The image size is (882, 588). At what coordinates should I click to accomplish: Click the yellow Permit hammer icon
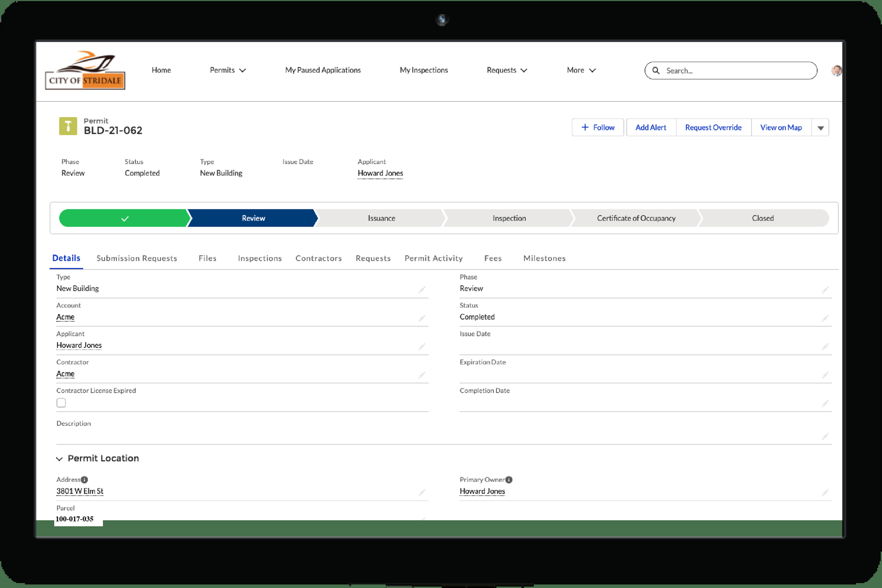(x=68, y=126)
